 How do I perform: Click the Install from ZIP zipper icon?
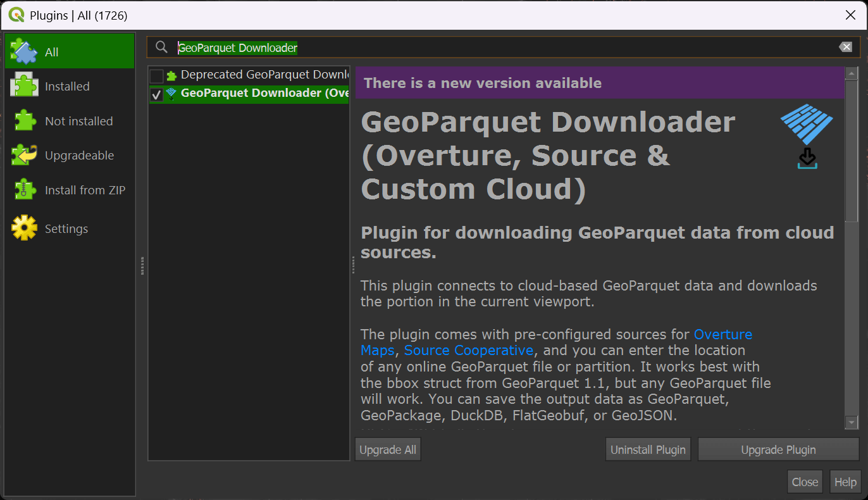click(24, 190)
